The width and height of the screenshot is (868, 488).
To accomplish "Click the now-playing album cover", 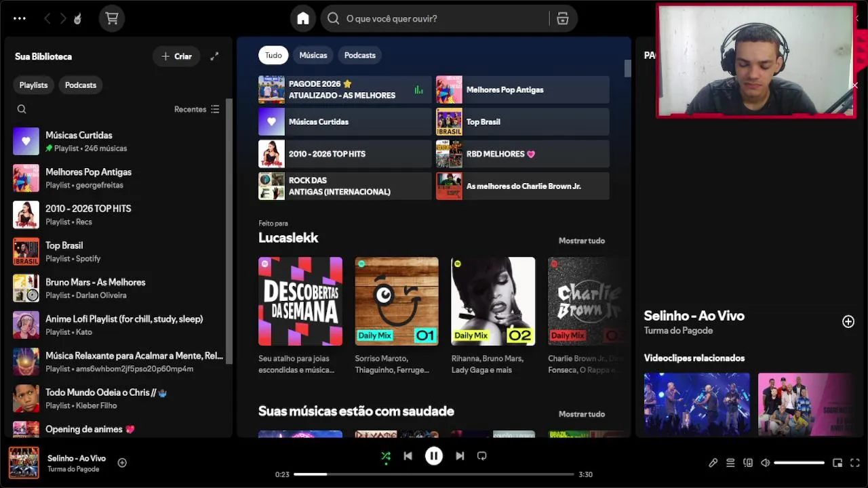I will pyautogui.click(x=24, y=463).
